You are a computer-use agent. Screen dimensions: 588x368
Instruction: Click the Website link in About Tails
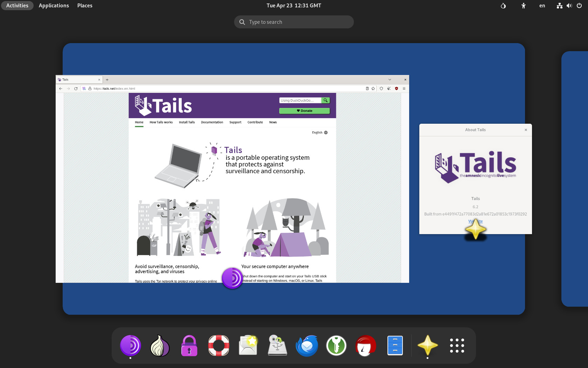tap(475, 221)
